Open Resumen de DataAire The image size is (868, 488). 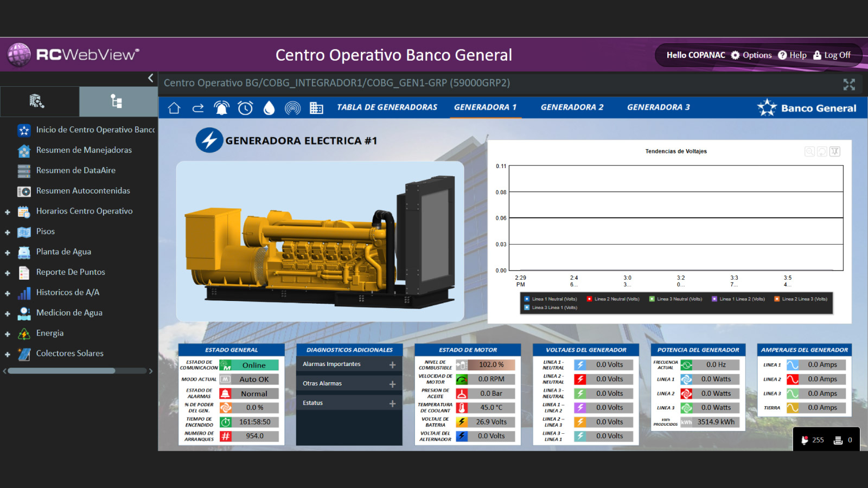tap(75, 170)
